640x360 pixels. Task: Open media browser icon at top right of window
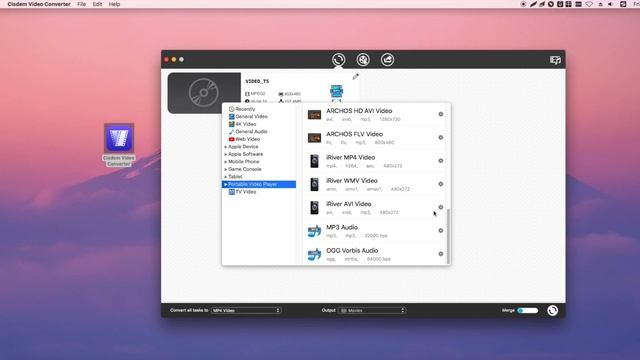pos(555,60)
